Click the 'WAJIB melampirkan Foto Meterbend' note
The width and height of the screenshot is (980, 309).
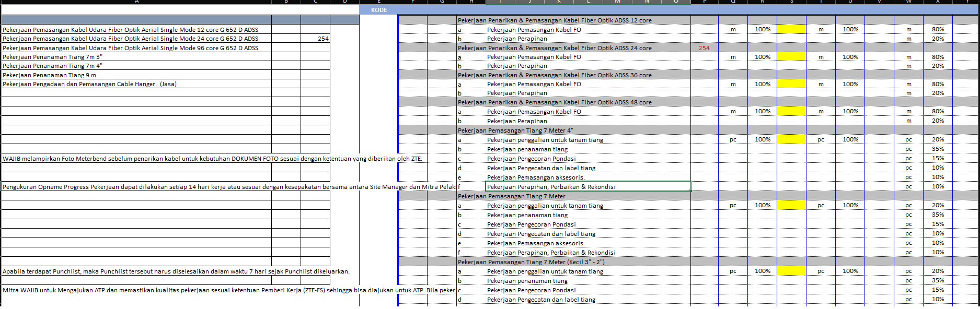(212, 159)
